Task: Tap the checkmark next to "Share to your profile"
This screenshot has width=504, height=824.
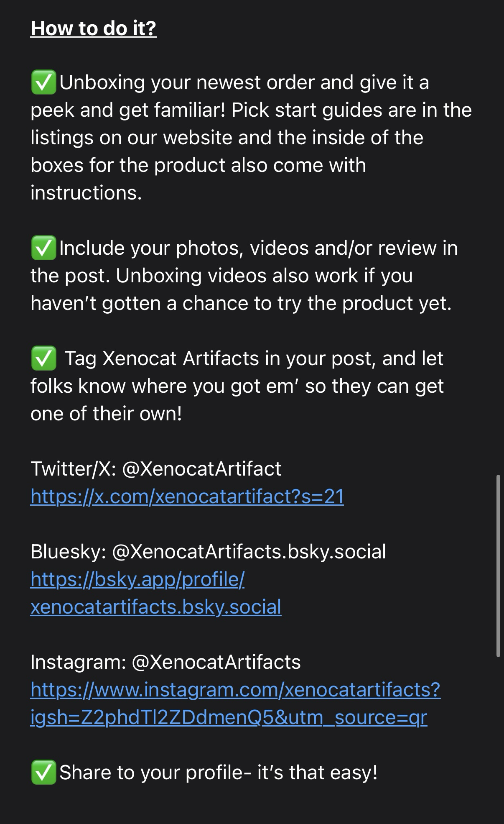Action: click(x=43, y=772)
